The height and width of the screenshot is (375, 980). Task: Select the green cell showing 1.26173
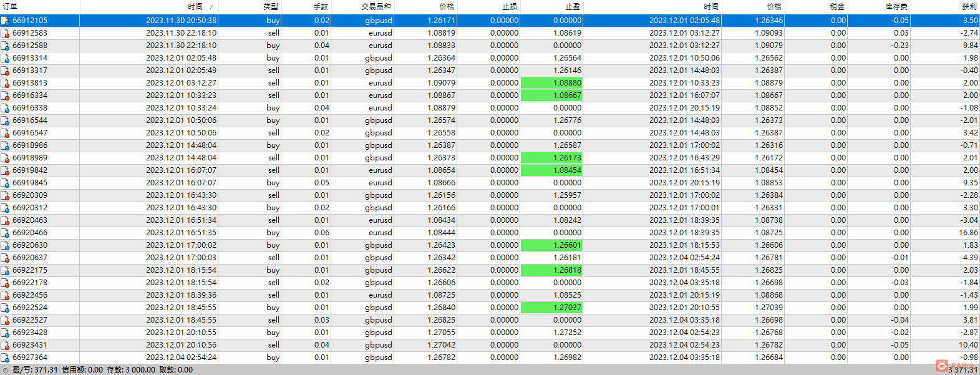(x=551, y=158)
